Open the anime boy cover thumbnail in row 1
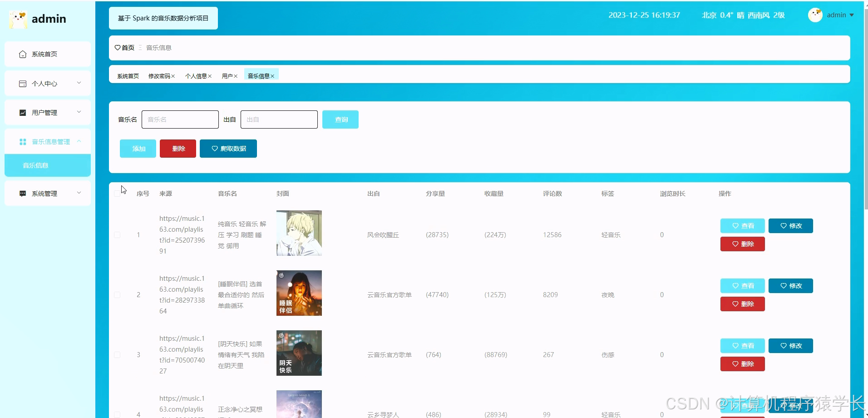This screenshot has height=418, width=868. [299, 233]
